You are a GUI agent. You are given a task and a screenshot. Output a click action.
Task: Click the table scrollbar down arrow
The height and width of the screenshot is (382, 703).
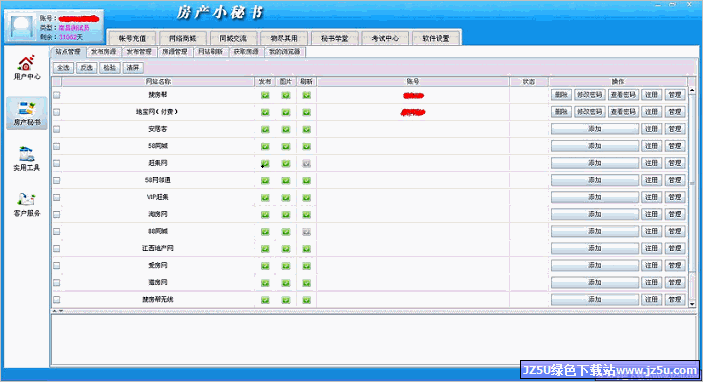coord(692,304)
